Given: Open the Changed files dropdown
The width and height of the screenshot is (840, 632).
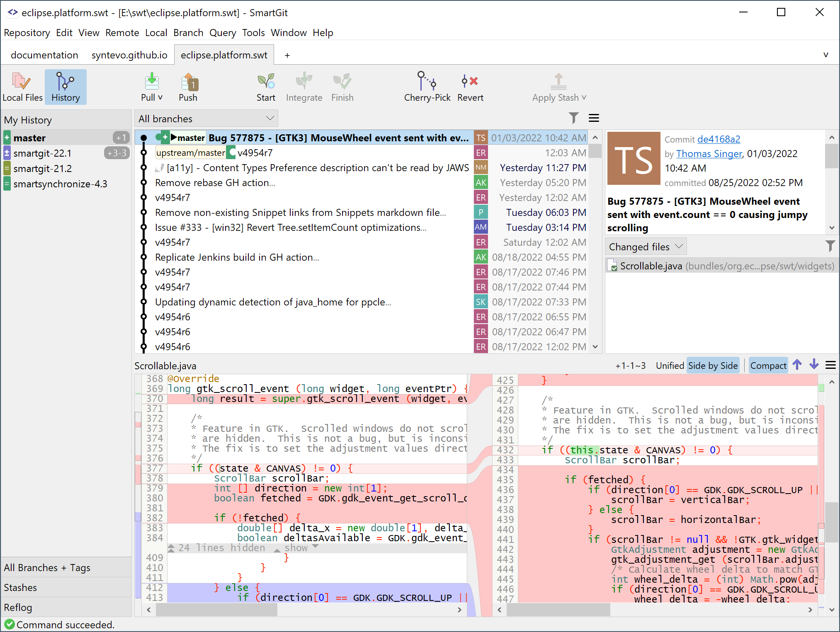Looking at the screenshot, I should (x=646, y=247).
